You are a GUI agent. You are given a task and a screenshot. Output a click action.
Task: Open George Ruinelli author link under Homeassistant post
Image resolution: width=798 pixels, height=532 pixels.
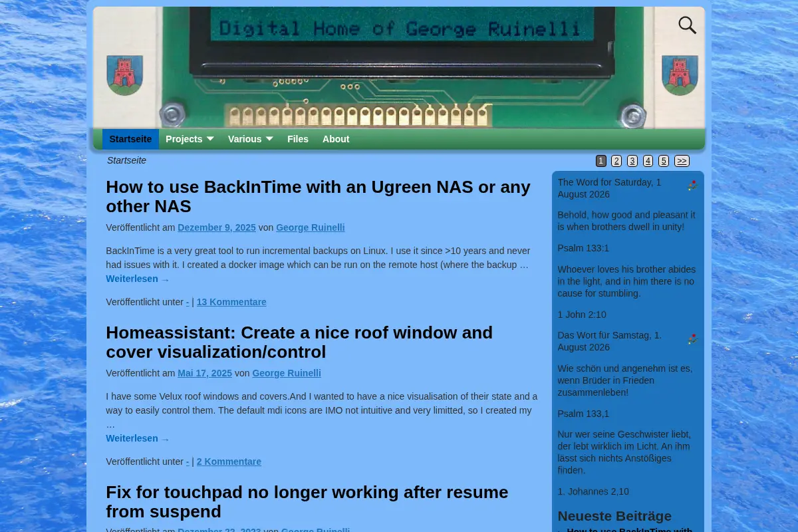(x=287, y=373)
